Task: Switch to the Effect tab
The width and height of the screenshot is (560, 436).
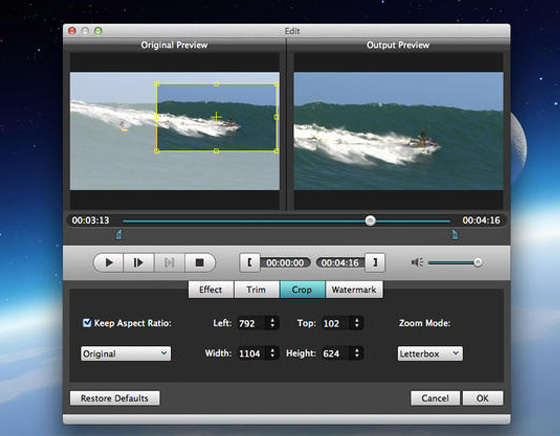Action: [211, 290]
